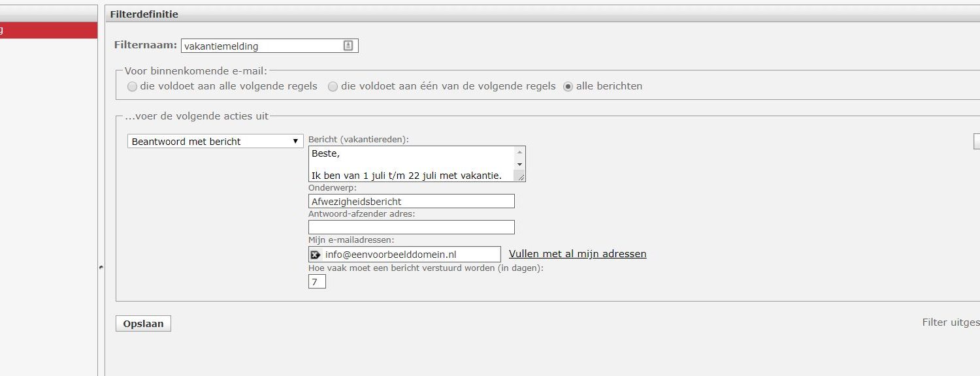Click the Onderwerp field containing Afwezigheidsbericht

point(411,201)
